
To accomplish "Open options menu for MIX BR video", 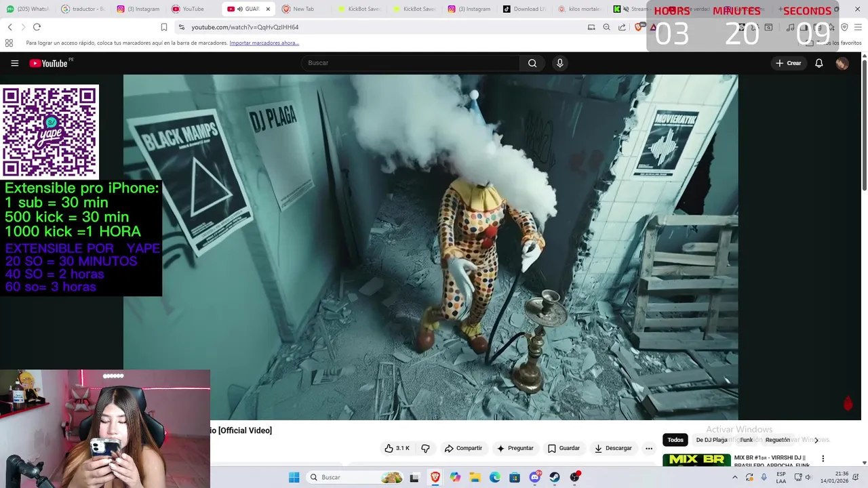I will (x=823, y=459).
